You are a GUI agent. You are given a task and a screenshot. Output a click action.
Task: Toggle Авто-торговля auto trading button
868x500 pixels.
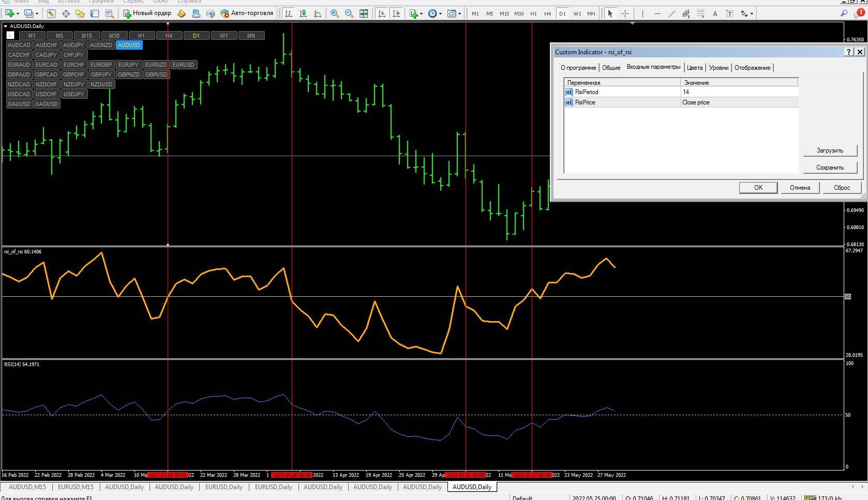(247, 13)
